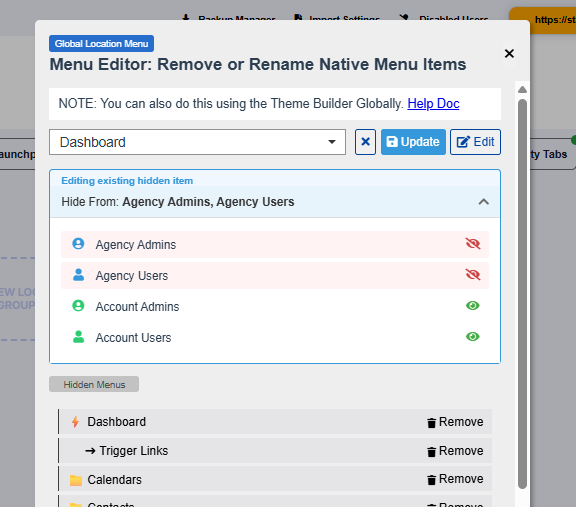Click the green Account Admins profile icon
The height and width of the screenshot is (507, 576).
coord(78,306)
